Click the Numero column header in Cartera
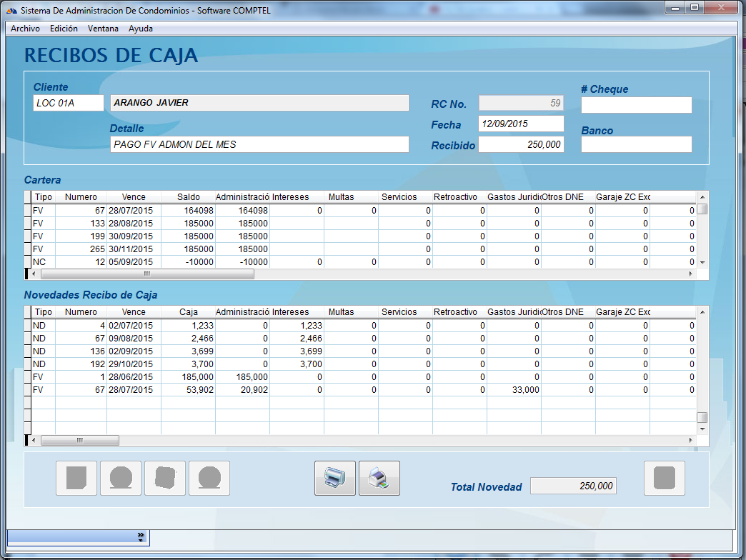 81,197
